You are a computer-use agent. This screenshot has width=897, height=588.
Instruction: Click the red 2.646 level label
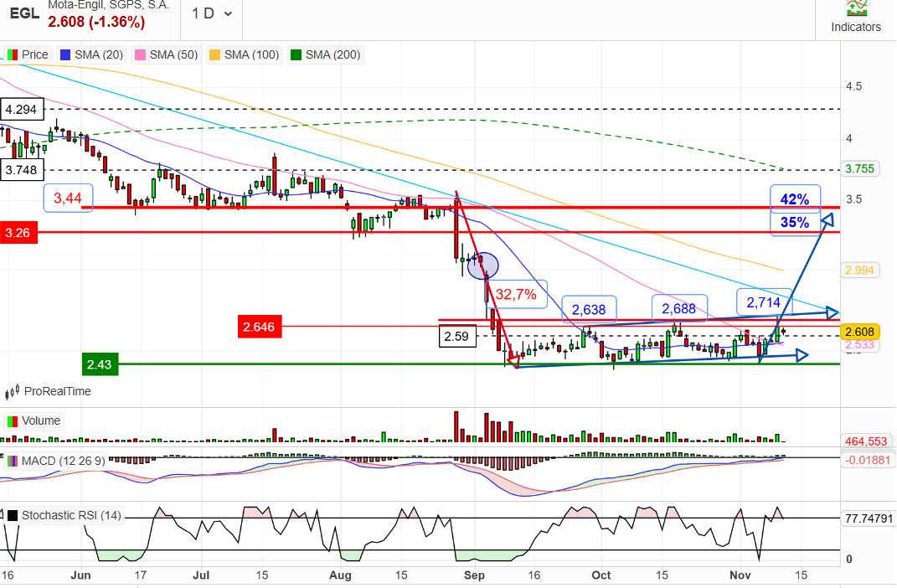tap(259, 327)
